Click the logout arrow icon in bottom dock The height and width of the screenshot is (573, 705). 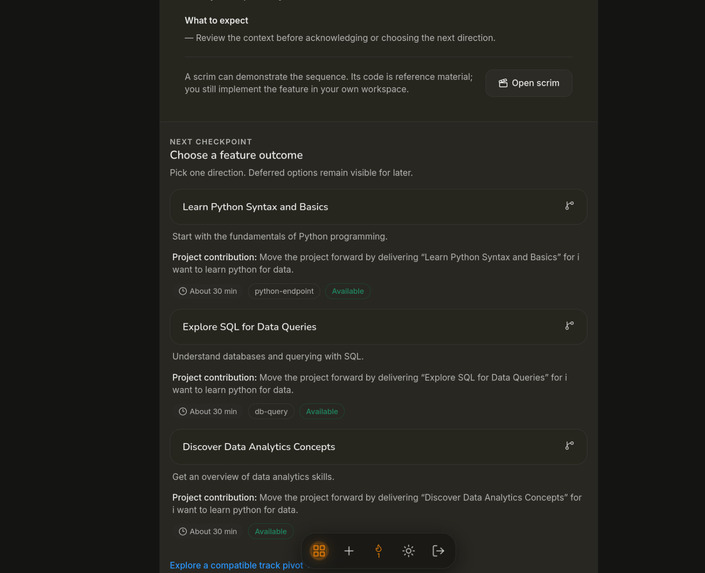[x=438, y=551]
